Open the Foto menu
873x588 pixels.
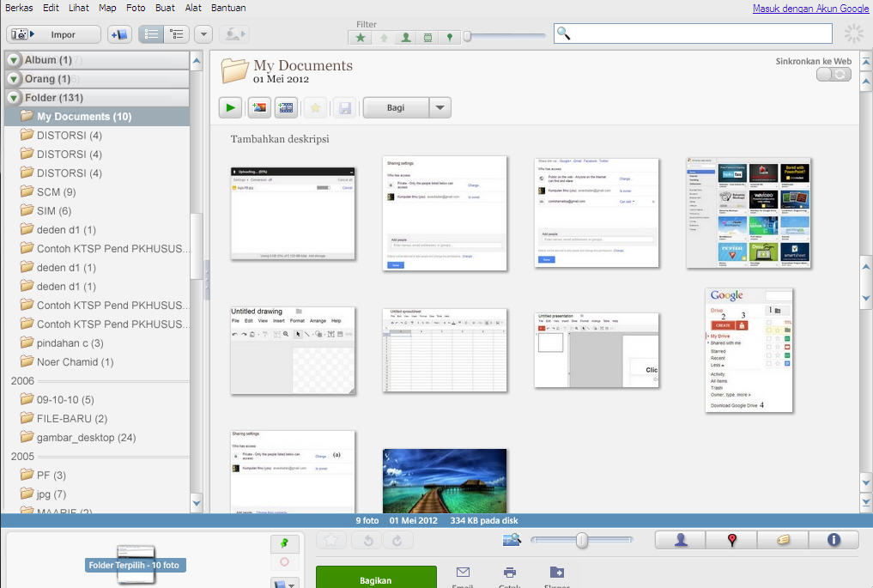(x=136, y=8)
